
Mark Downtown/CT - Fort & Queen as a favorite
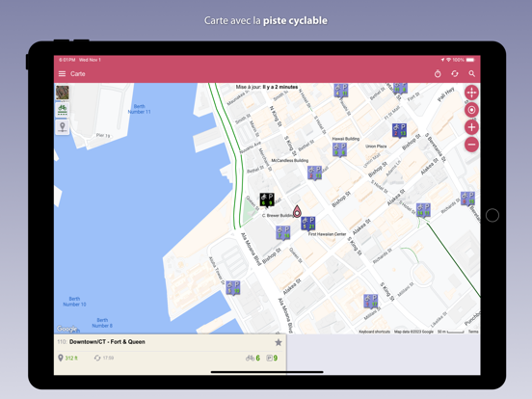tap(279, 343)
